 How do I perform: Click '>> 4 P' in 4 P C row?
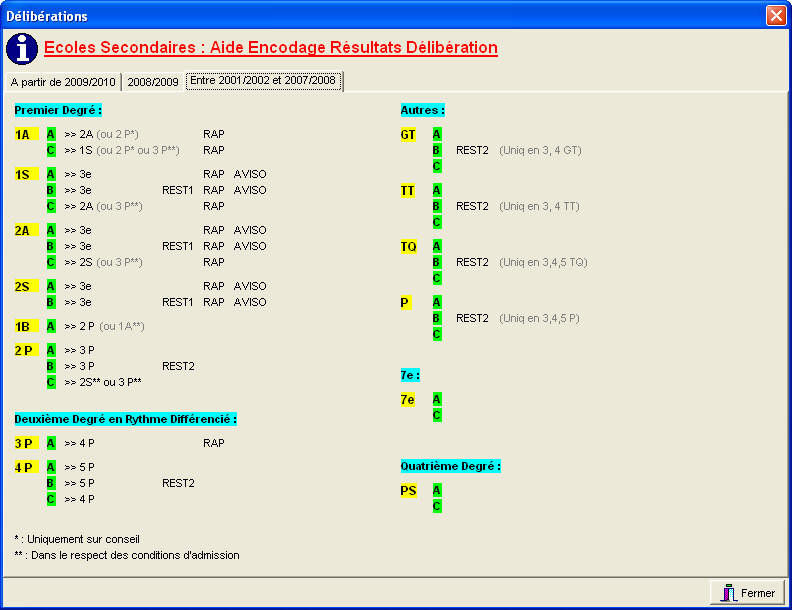click(79, 499)
